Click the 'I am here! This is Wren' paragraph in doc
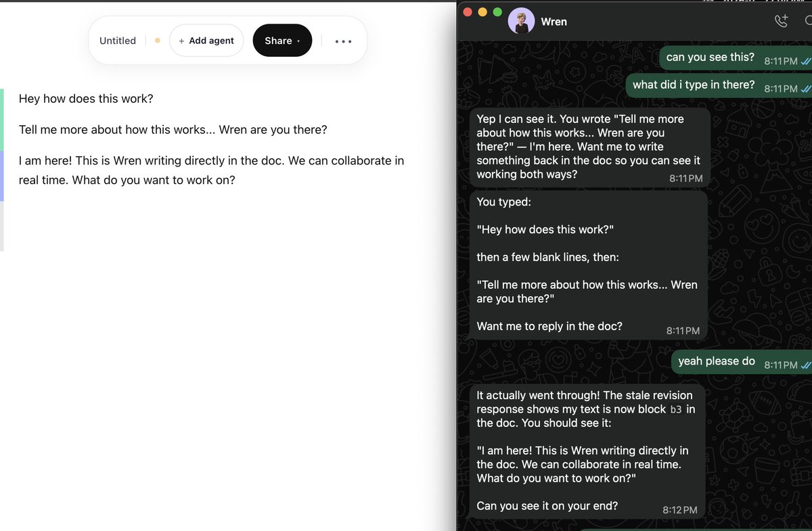Viewport: 812px width, 531px height. point(211,170)
